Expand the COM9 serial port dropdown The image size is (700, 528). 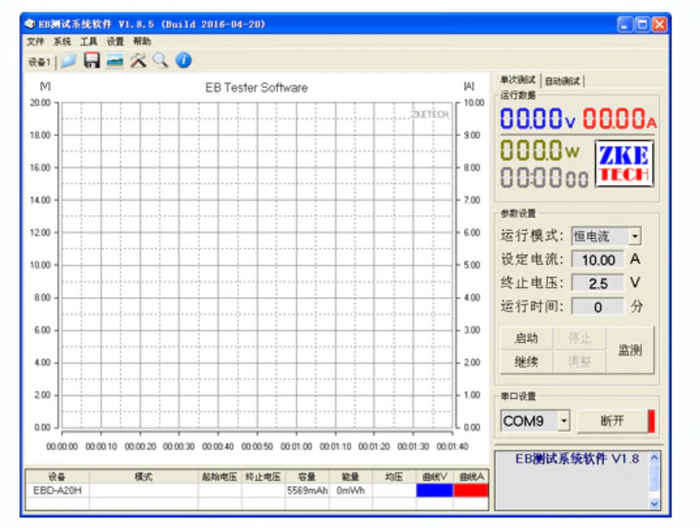pyautogui.click(x=564, y=421)
